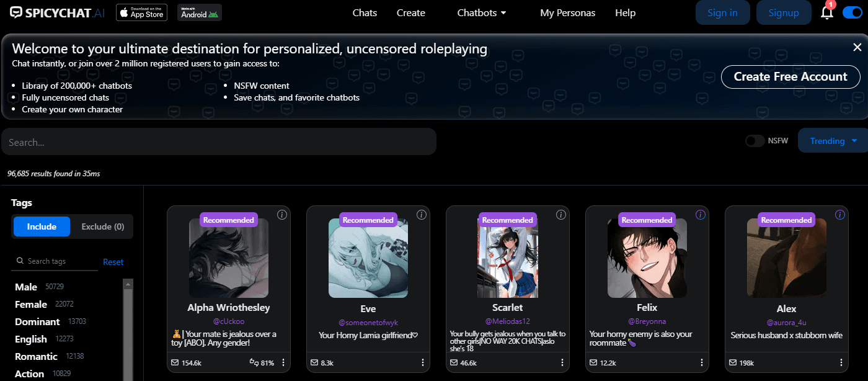The width and height of the screenshot is (868, 381).
Task: Open three-dot menu on Alex card
Action: click(x=841, y=362)
